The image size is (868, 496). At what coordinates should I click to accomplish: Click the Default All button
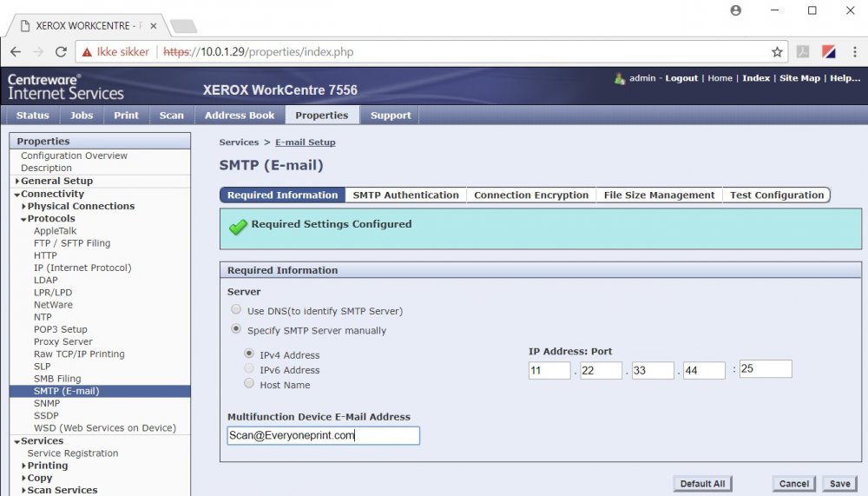point(702,484)
